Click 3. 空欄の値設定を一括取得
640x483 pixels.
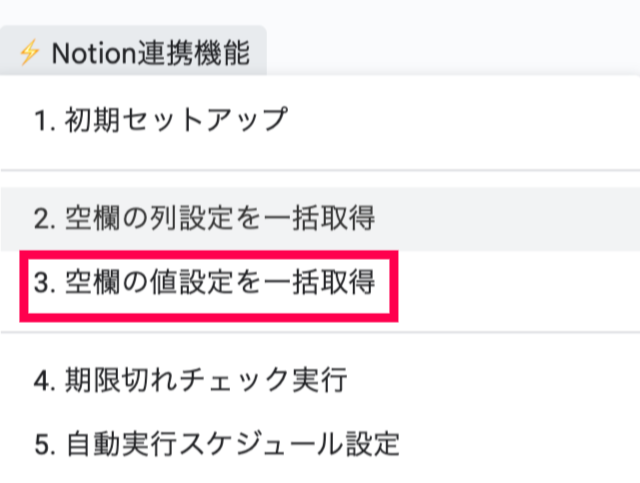coord(204,283)
